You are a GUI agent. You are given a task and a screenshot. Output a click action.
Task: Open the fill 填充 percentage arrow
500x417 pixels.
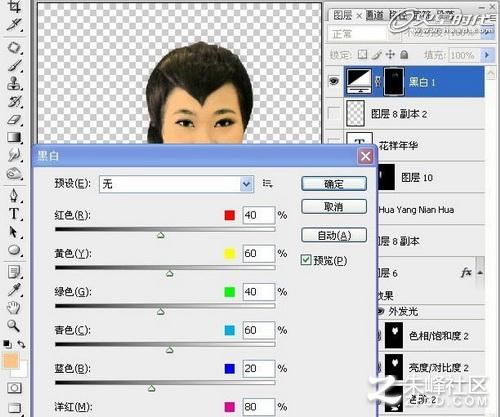487,54
